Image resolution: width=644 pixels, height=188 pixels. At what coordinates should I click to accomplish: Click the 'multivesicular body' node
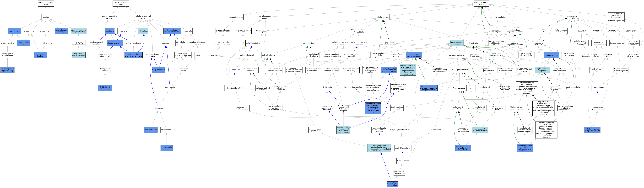(x=167, y=148)
